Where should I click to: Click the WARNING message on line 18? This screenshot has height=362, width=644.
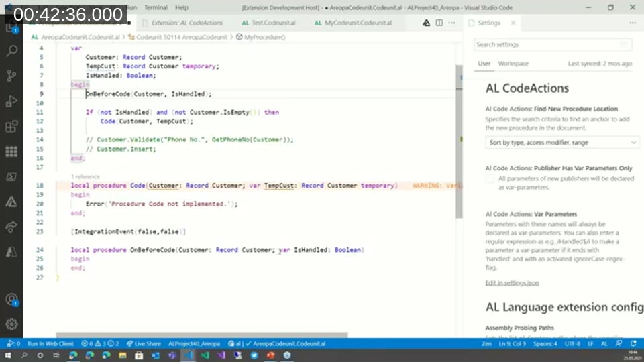[437, 186]
